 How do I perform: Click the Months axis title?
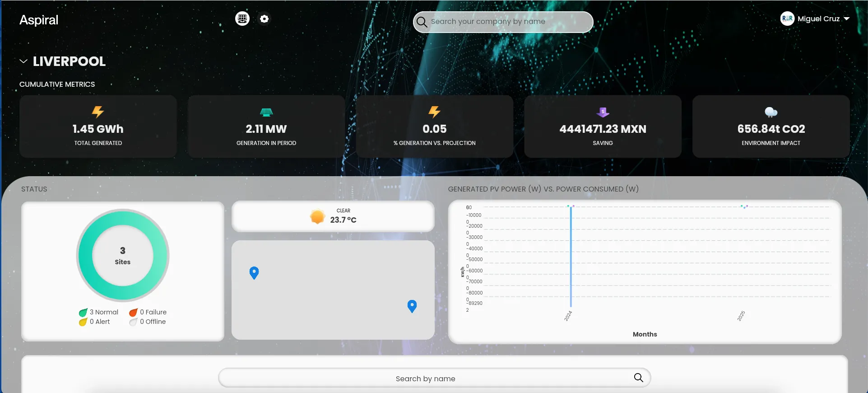point(645,334)
